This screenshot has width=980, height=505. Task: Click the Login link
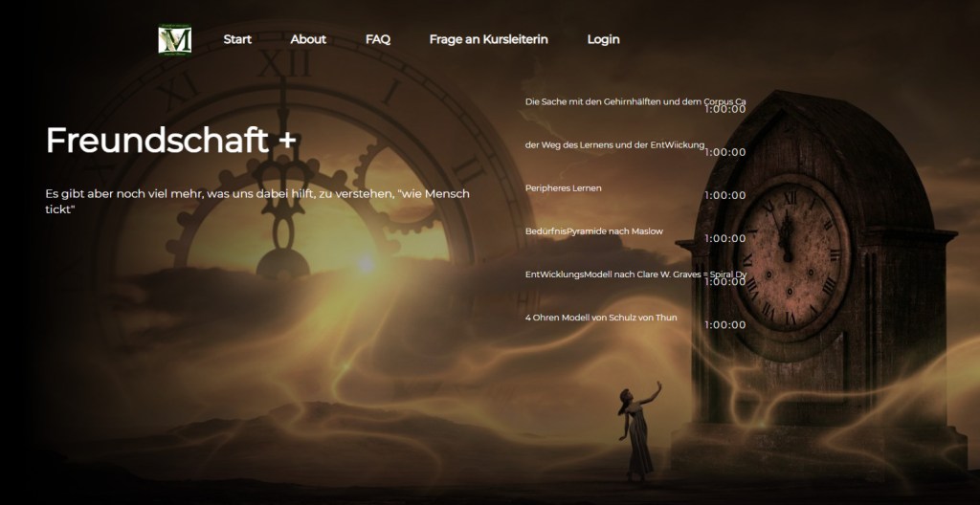pyautogui.click(x=603, y=39)
